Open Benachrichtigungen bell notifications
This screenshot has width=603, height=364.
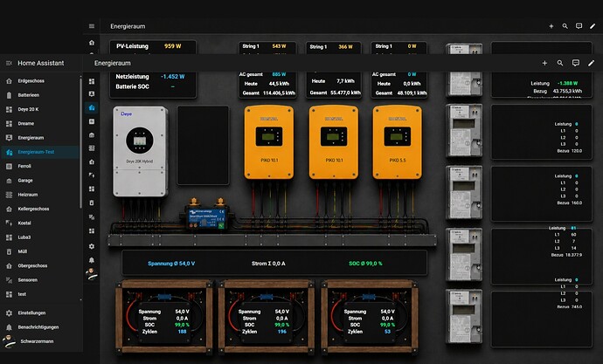40,327
